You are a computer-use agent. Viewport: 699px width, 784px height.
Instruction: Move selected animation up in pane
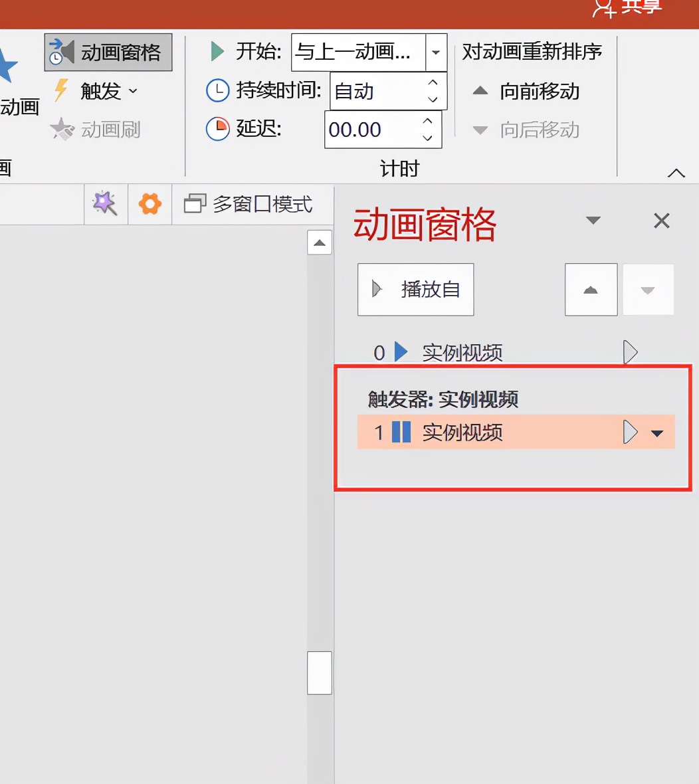coord(591,290)
